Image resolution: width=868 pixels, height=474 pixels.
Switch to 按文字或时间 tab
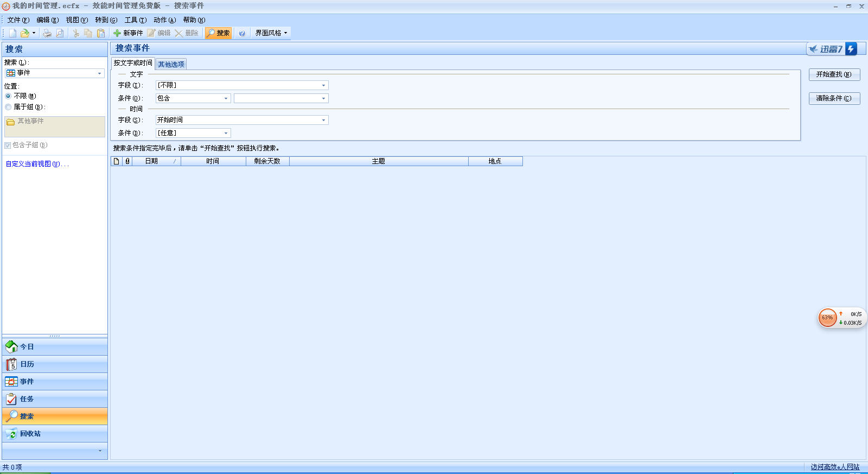point(133,63)
